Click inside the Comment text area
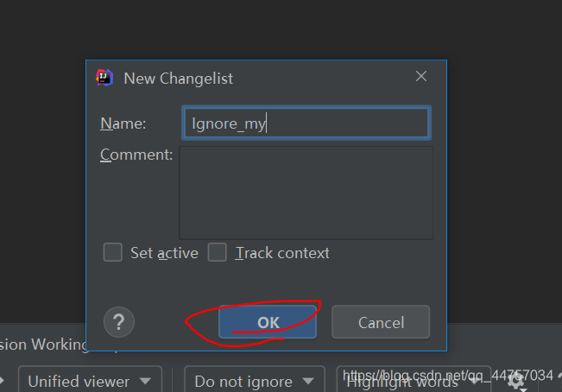 coord(306,193)
